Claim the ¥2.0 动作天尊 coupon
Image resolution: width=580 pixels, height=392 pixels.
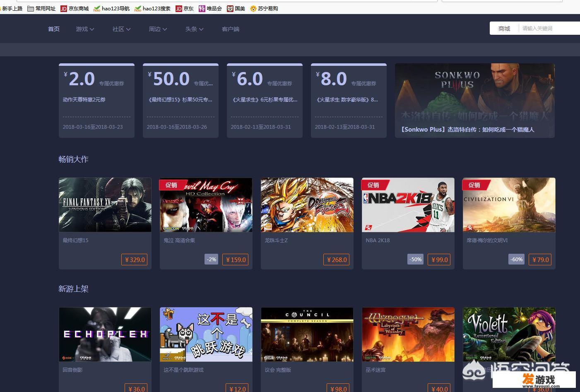[x=96, y=101]
